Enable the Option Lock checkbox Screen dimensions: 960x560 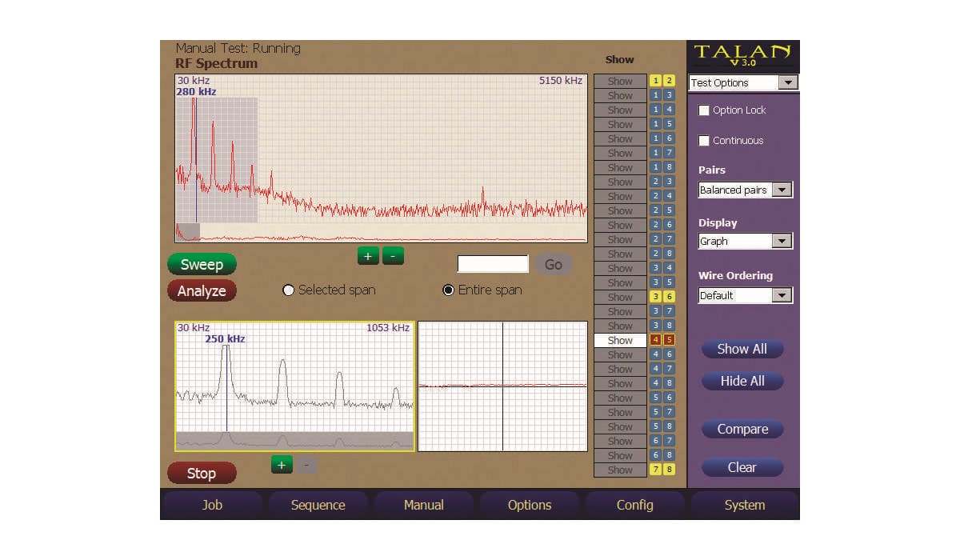coord(704,110)
